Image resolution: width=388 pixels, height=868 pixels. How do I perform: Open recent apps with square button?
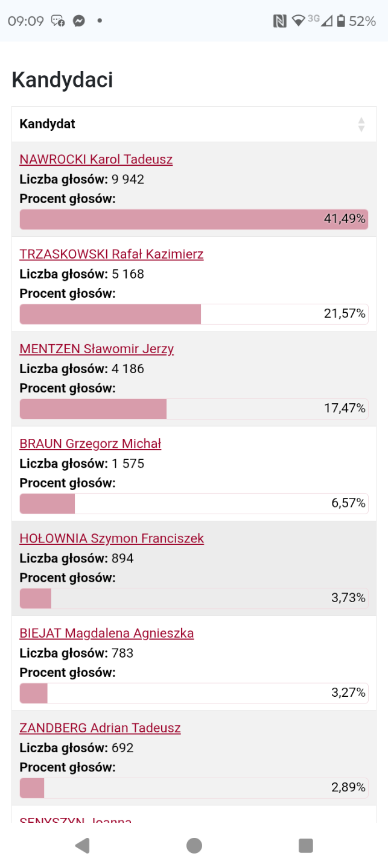click(306, 846)
